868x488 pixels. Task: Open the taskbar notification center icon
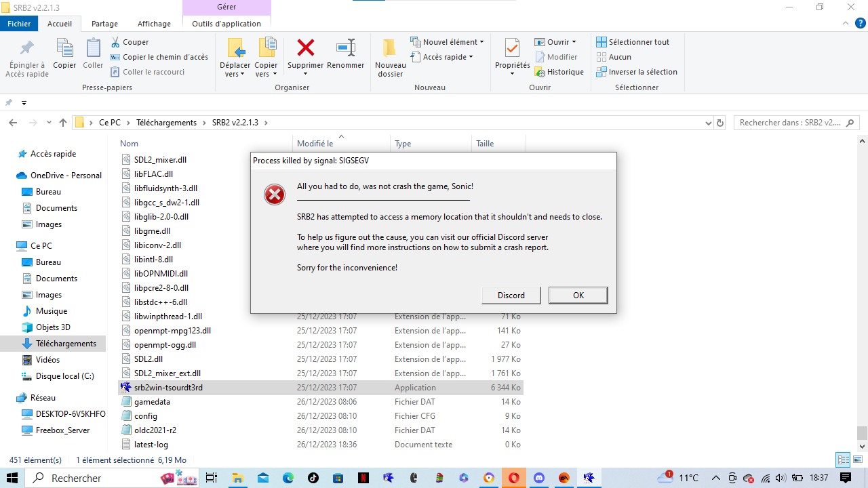[846, 478]
